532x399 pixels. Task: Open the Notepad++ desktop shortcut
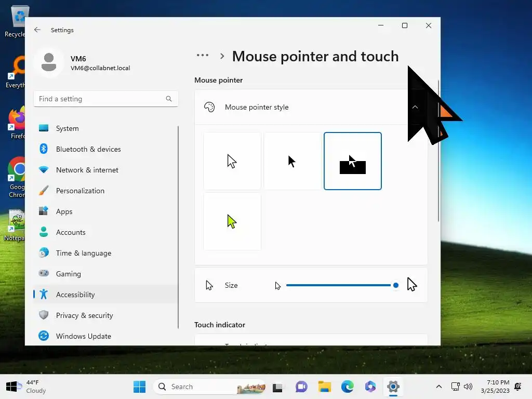(x=15, y=224)
